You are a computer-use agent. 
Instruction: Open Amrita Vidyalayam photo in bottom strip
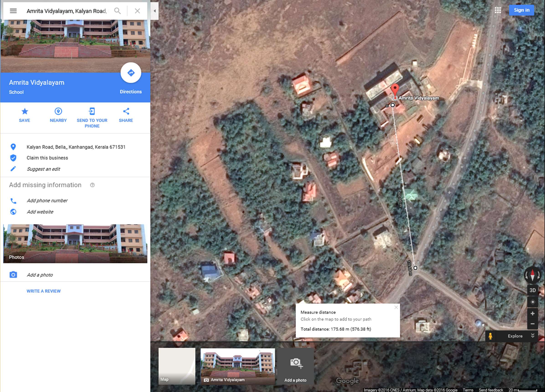(238, 366)
